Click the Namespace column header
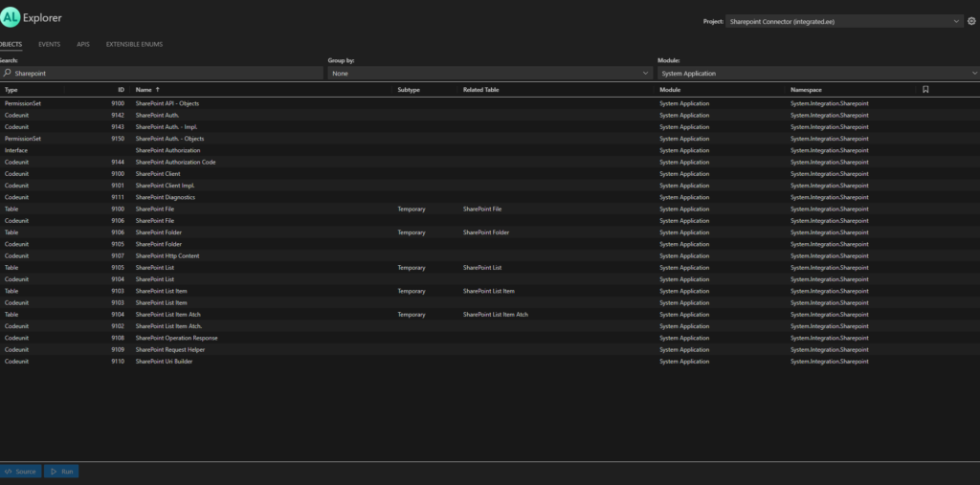 point(807,90)
